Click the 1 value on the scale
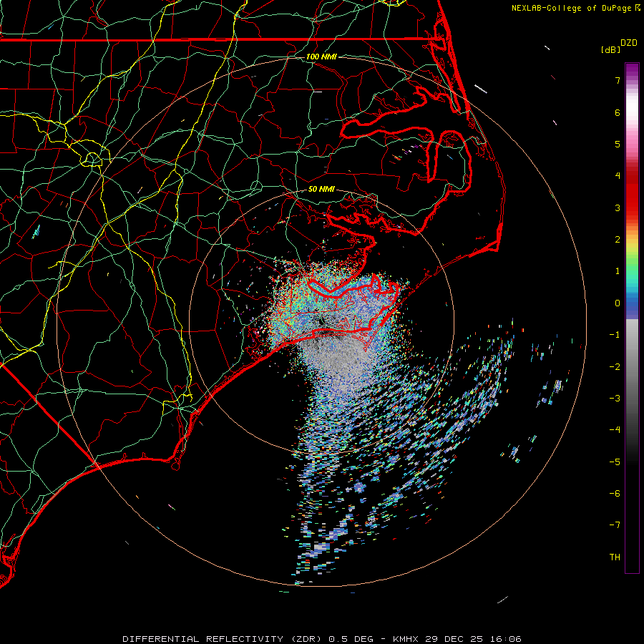This screenshot has width=644, height=644. click(x=618, y=271)
